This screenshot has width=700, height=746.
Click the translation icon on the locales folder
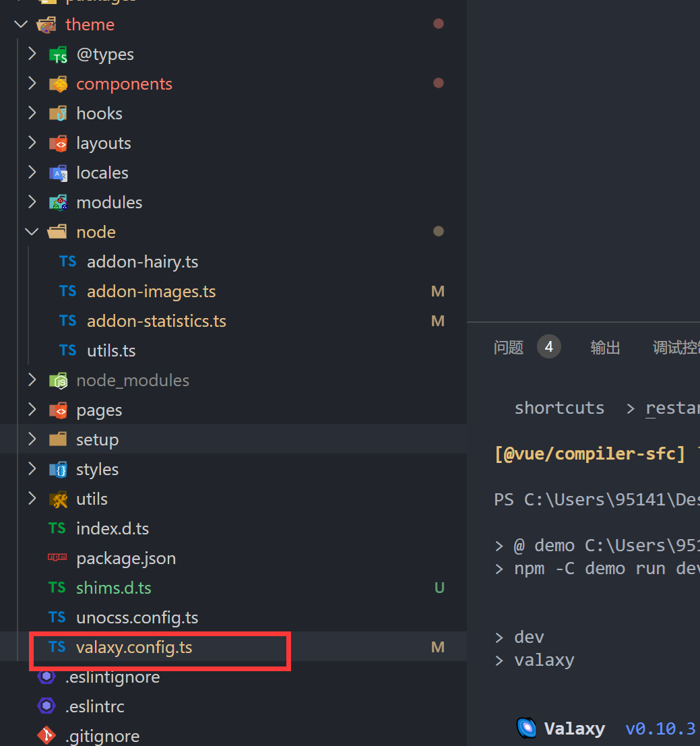click(x=57, y=173)
